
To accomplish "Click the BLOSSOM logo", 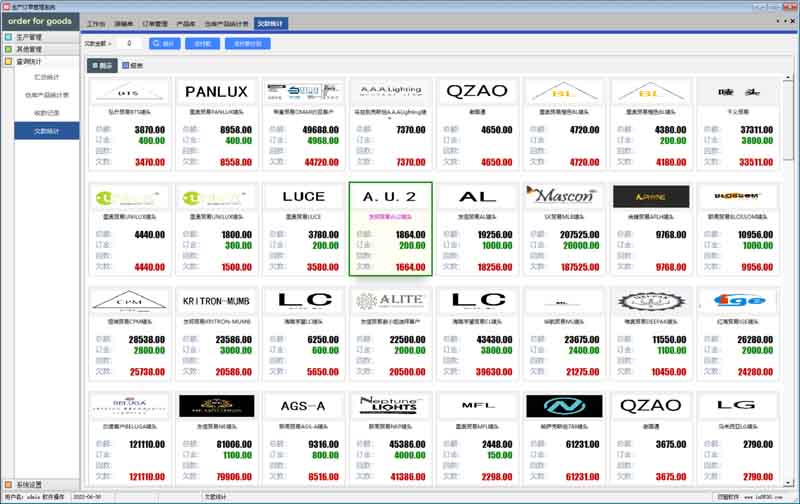I will point(737,196).
